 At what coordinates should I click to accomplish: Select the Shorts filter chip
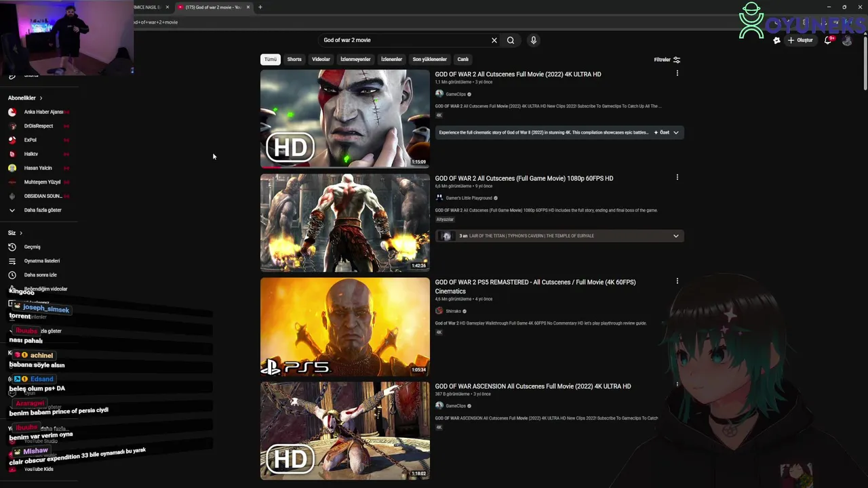(x=294, y=59)
